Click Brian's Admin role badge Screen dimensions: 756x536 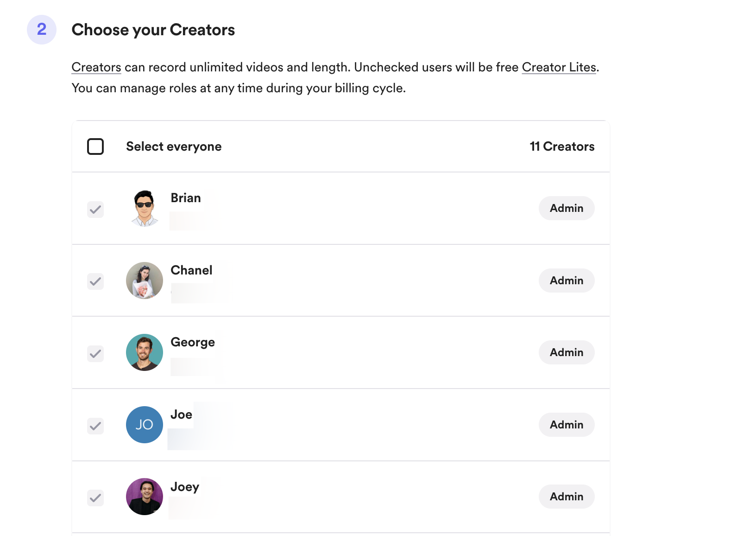click(x=566, y=208)
